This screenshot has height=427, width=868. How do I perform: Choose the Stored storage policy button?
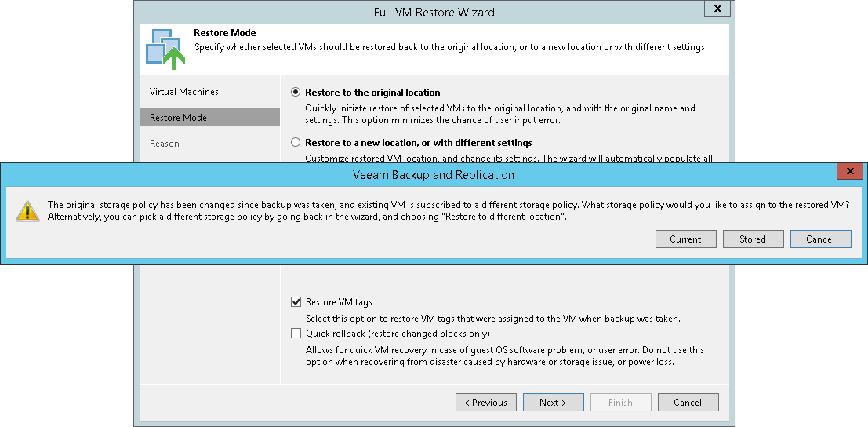pos(752,239)
